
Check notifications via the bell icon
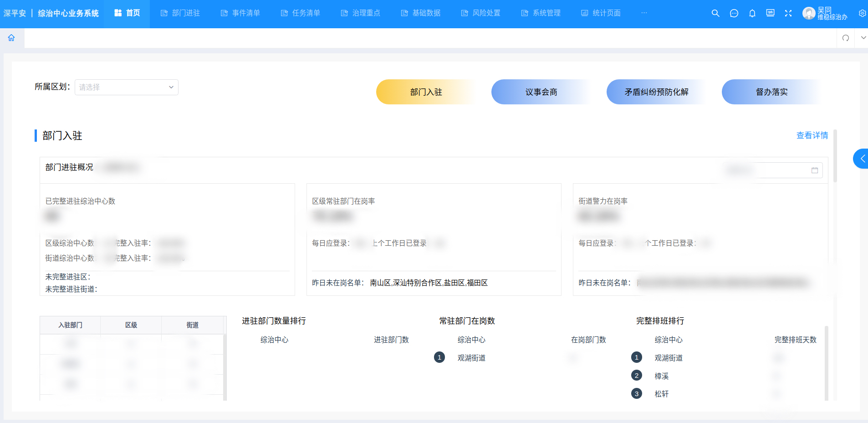tap(752, 13)
